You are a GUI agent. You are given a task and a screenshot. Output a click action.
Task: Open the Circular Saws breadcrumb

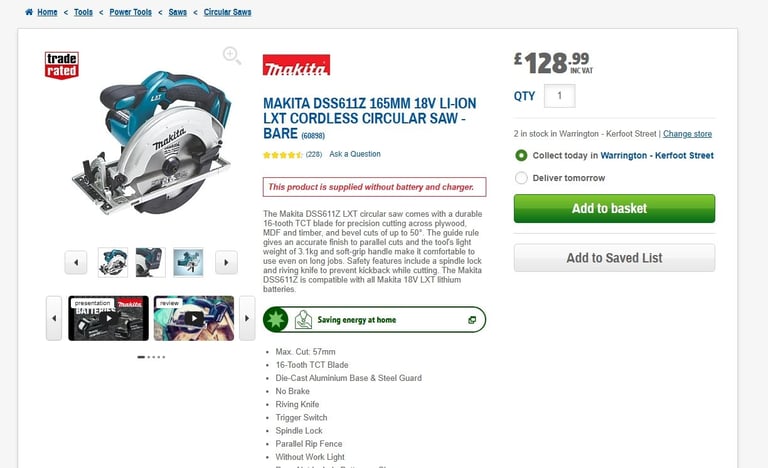227,12
